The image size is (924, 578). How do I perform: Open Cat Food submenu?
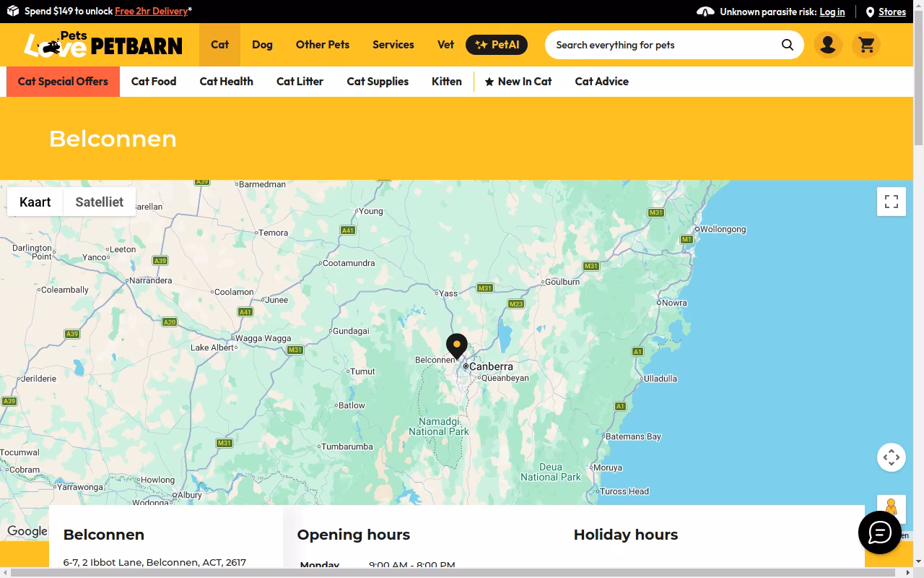coord(154,82)
